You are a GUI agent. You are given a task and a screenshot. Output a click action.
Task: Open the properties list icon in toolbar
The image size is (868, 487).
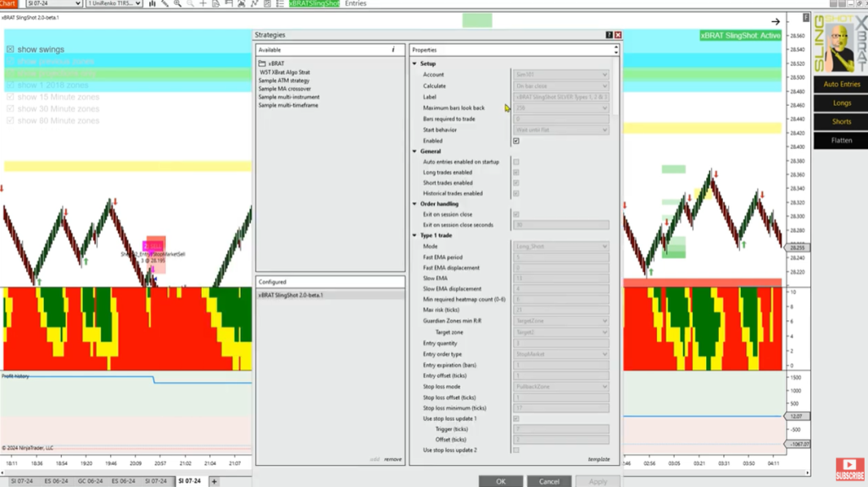[280, 3]
